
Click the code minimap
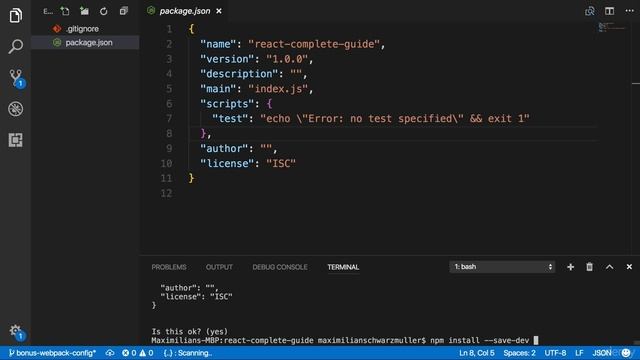(x=611, y=27)
